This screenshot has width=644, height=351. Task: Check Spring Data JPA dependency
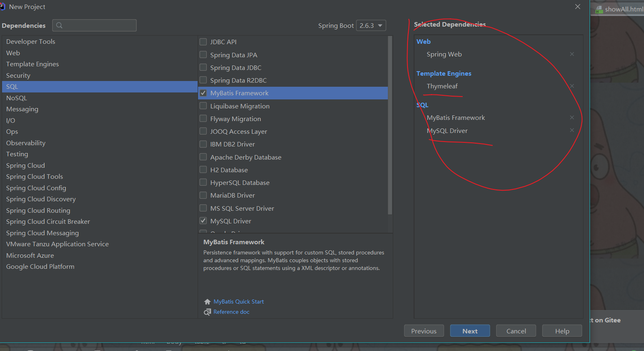tap(203, 54)
